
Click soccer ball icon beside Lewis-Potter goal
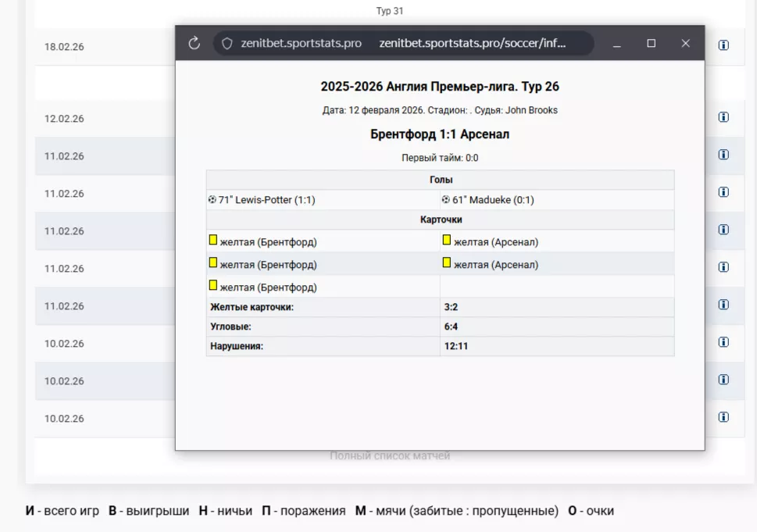click(x=212, y=200)
